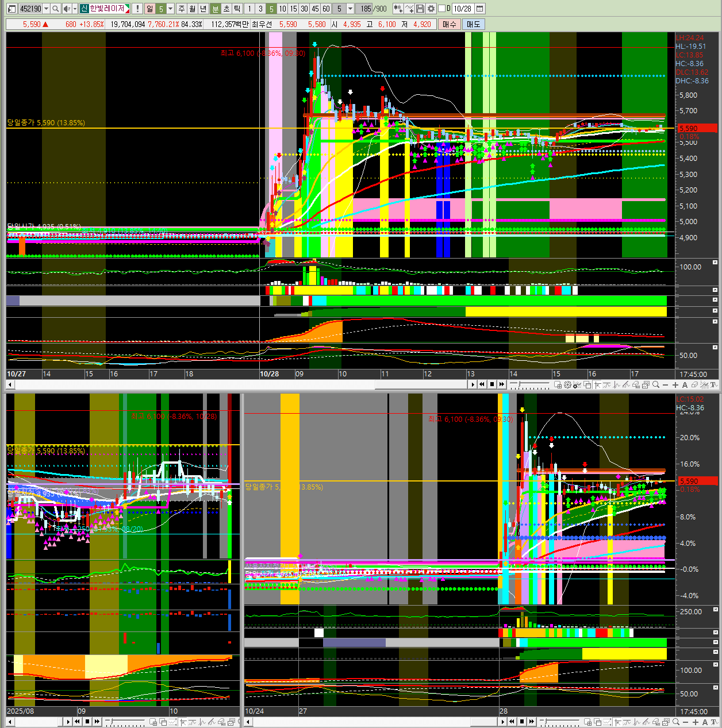The image size is (722, 728).
Task: Open the stock code 452190 dropdown arrow
Action: [47, 9]
